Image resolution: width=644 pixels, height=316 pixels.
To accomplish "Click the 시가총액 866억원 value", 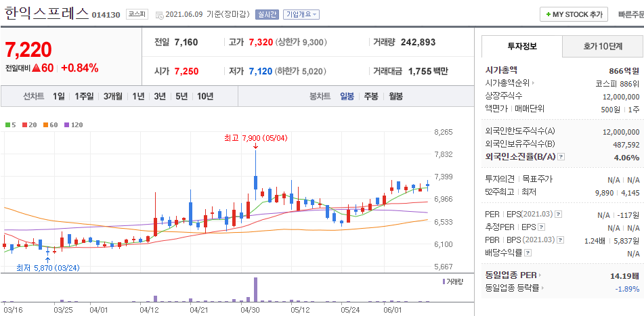I will (624, 71).
